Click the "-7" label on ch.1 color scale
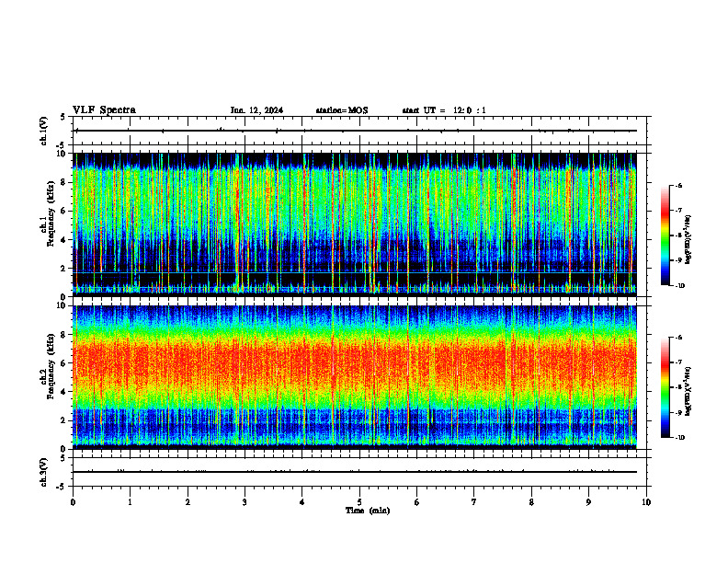 coord(678,211)
